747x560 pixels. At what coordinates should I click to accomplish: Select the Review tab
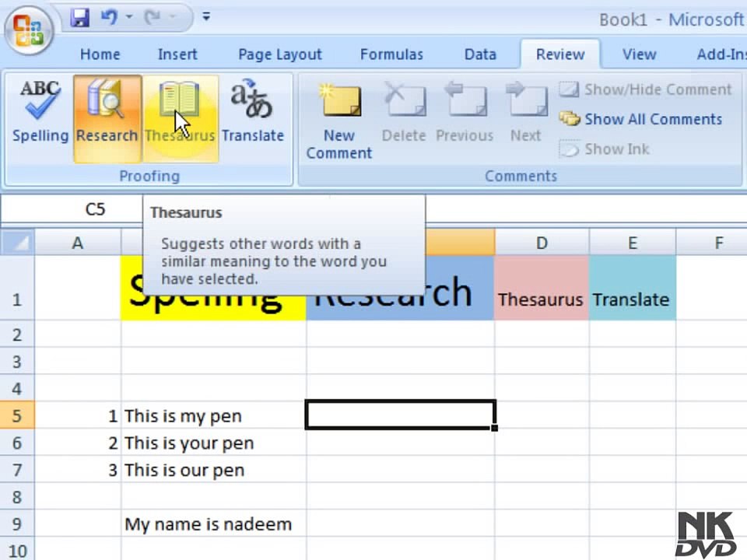[560, 54]
